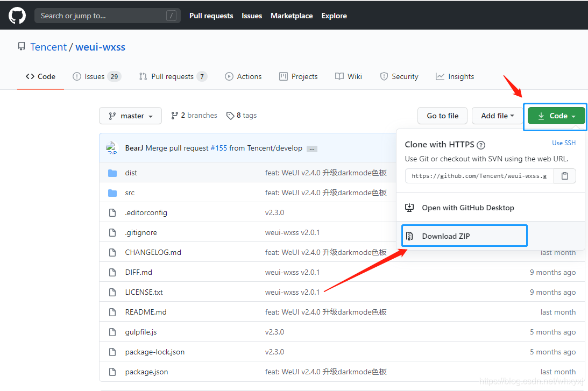Click the DIFF.md file icon
Screen dimensions: 588x391
click(112, 272)
